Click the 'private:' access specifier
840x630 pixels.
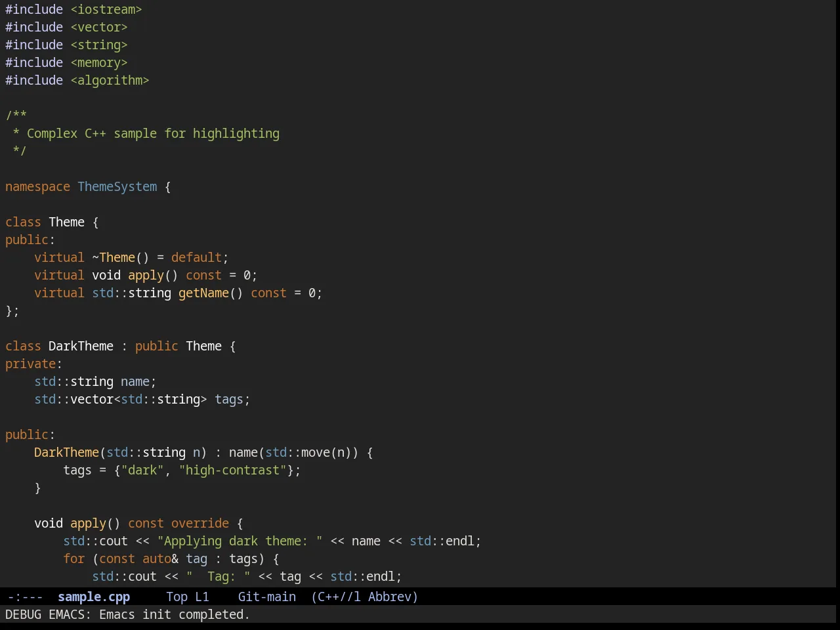[x=33, y=364]
